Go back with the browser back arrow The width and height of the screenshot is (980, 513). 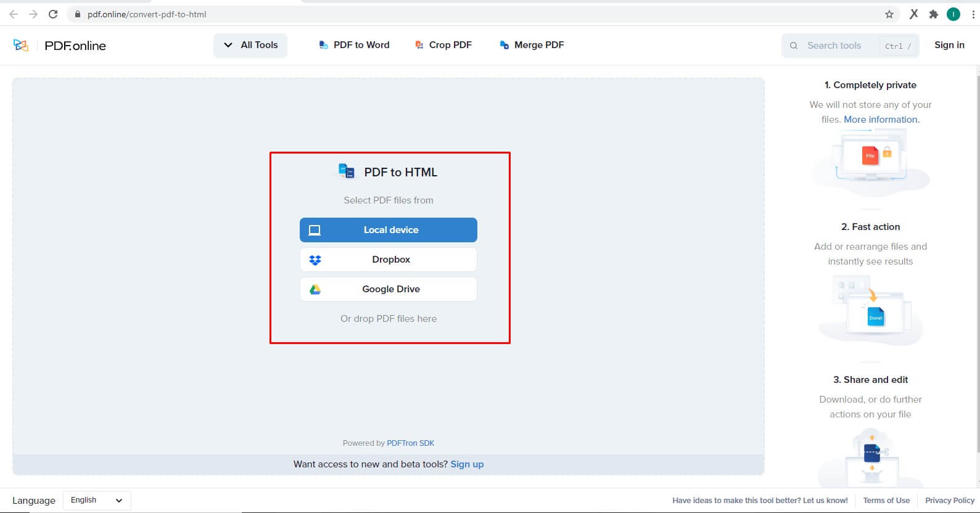14,14
